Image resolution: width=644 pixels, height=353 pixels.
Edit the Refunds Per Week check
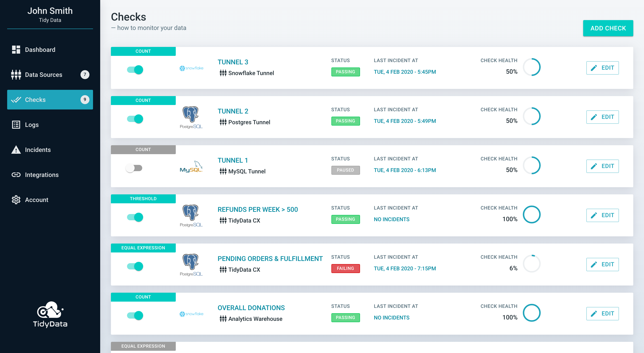pos(602,215)
